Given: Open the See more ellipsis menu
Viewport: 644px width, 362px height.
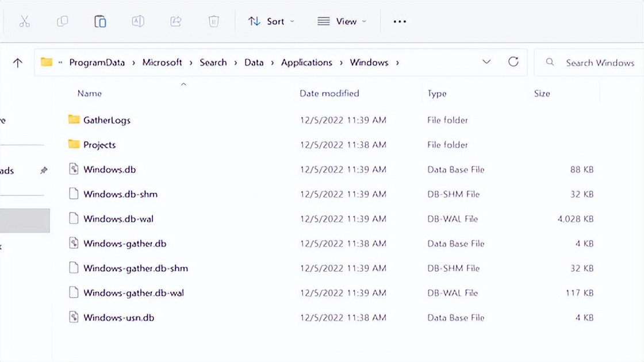Looking at the screenshot, I should tap(399, 21).
